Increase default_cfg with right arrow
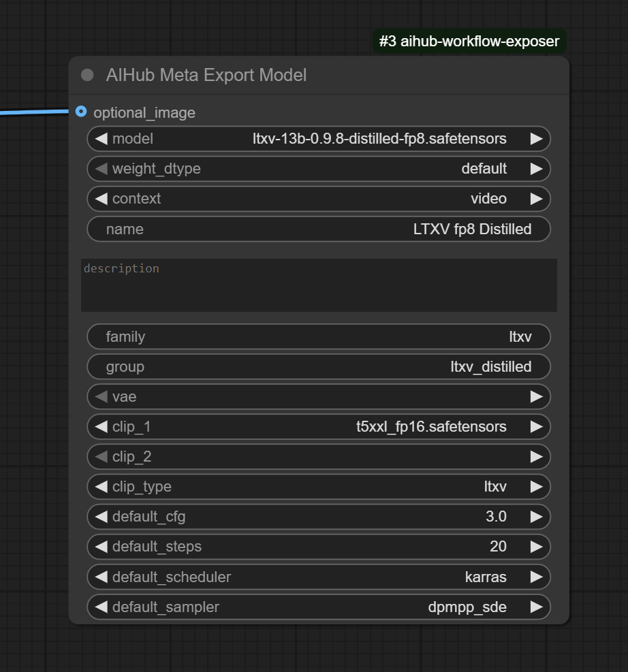This screenshot has height=672, width=628. (536, 517)
